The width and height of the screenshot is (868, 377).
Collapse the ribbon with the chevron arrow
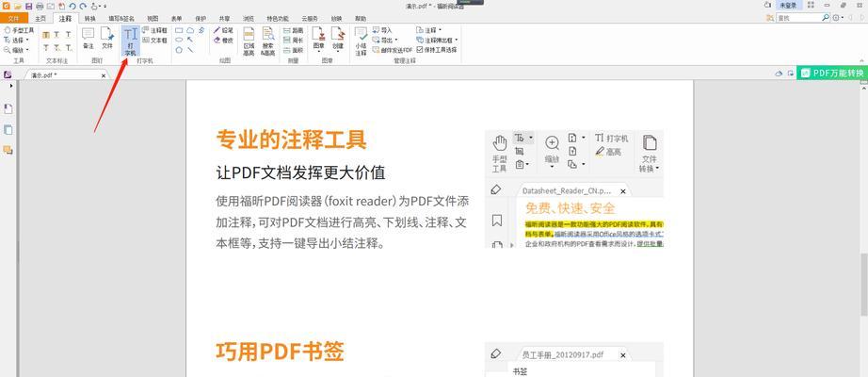coord(862,61)
